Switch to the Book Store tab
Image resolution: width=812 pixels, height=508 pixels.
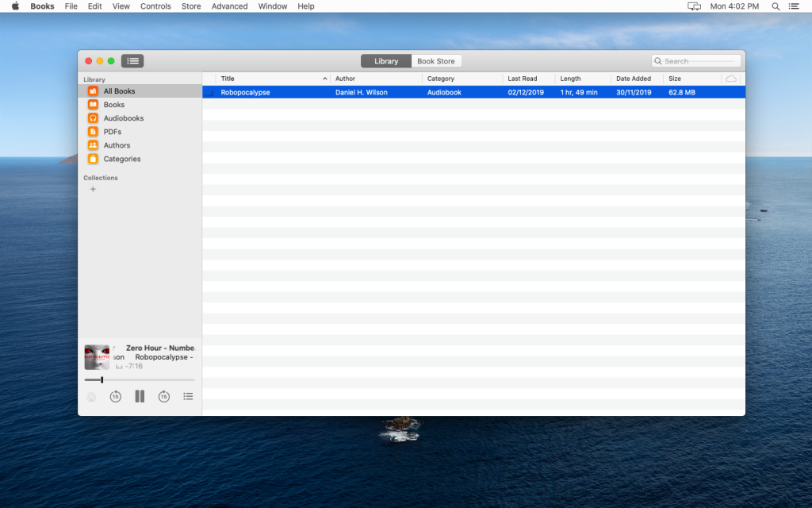(436, 61)
